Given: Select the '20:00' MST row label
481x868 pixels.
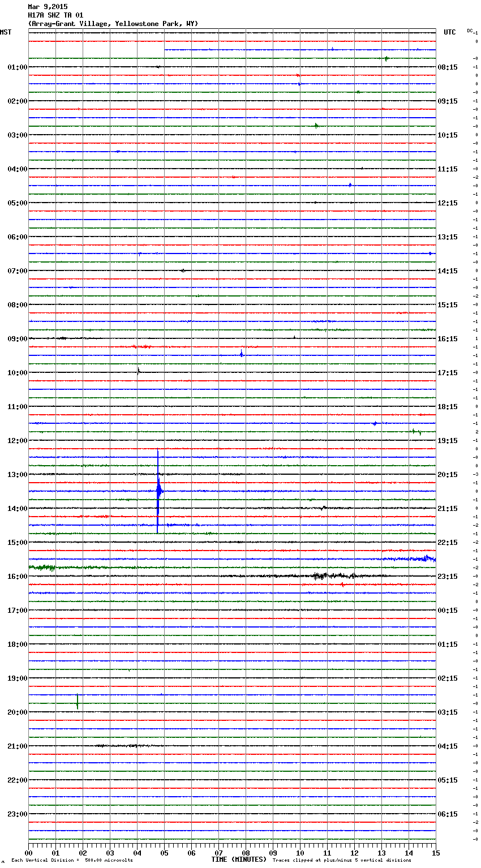Looking at the screenshot, I should (x=18, y=712).
